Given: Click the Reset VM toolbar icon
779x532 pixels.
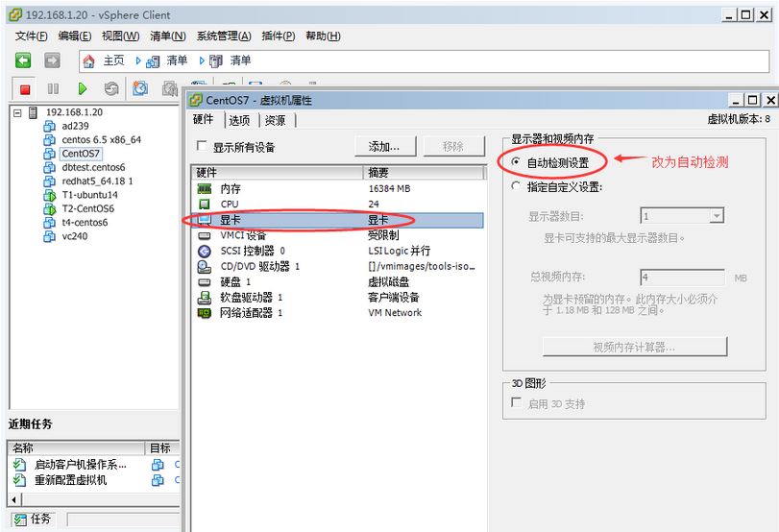Looking at the screenshot, I should point(111,89).
